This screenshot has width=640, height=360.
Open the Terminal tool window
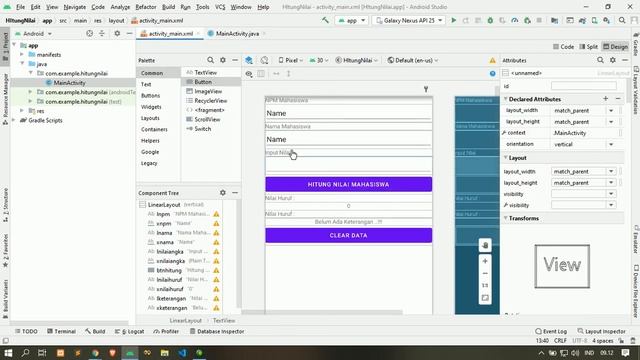tap(61, 331)
